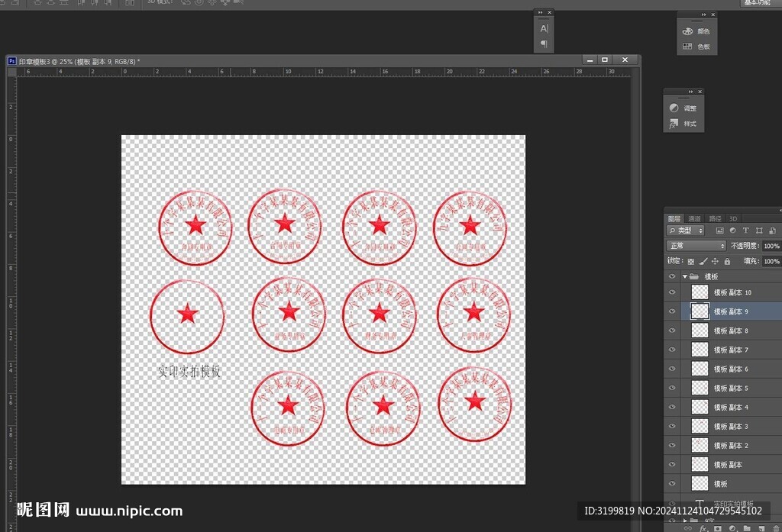This screenshot has width=782, height=532.
Task: Toggle eye icon for 模板 副本 3
Action: point(672,426)
